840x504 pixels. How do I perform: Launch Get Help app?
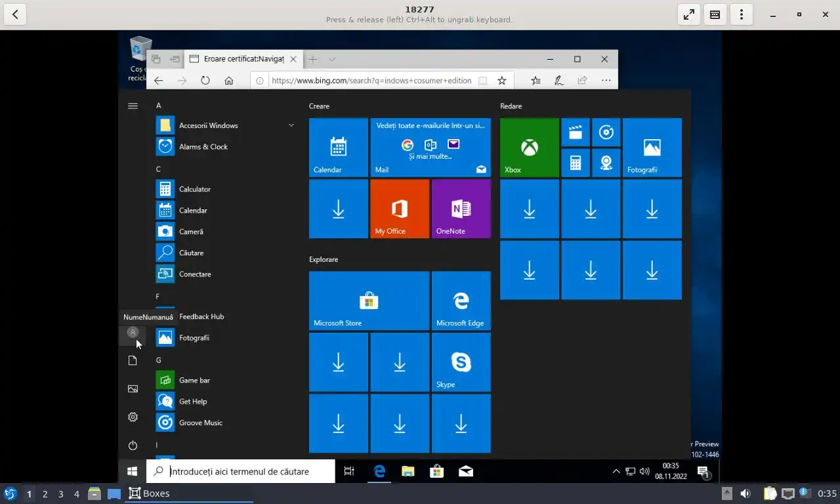tap(224, 401)
